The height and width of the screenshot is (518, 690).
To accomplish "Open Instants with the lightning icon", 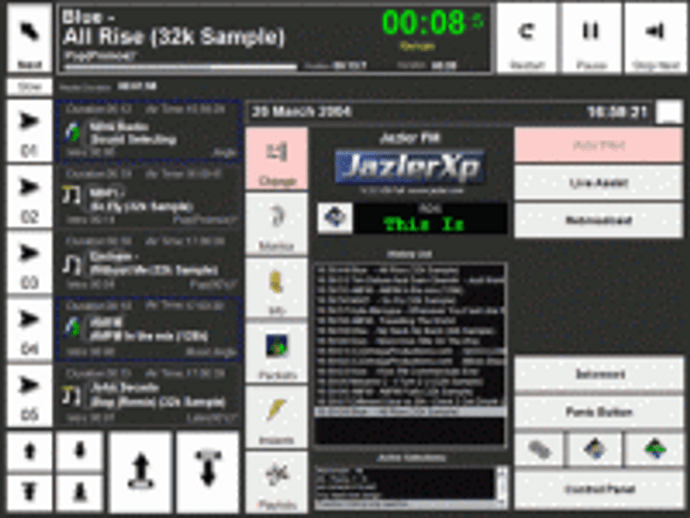I will point(276,417).
